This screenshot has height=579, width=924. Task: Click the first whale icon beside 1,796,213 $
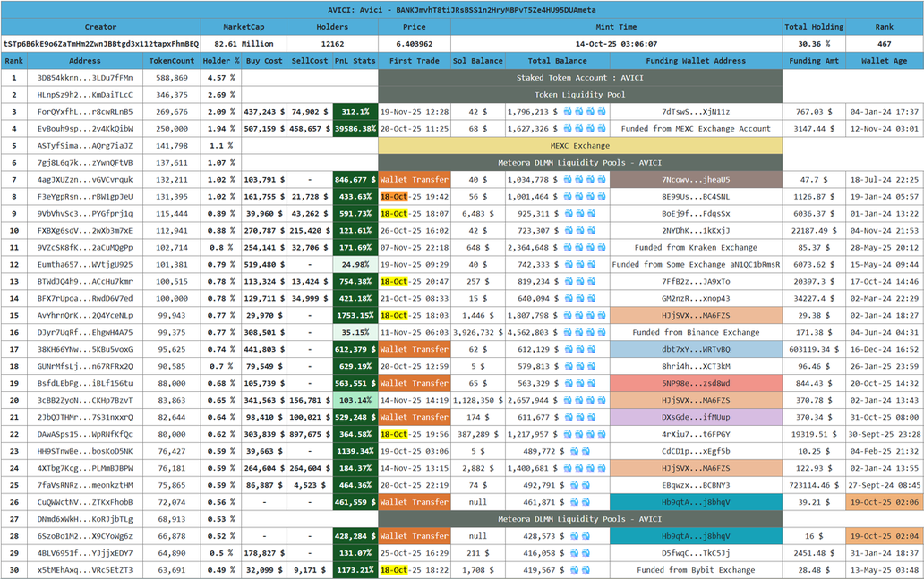pyautogui.click(x=568, y=112)
